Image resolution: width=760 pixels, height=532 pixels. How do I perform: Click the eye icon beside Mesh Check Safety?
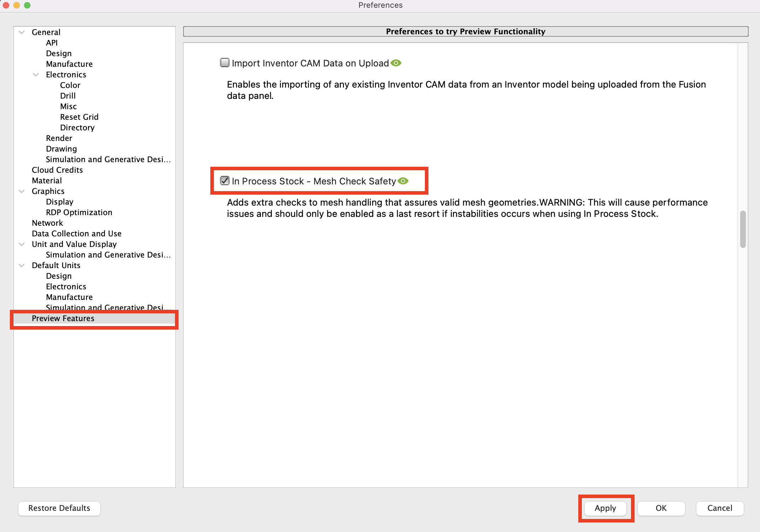403,181
